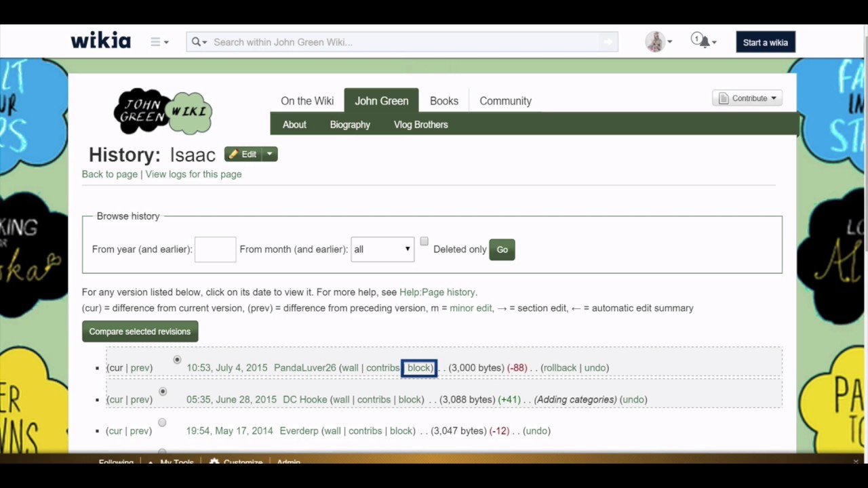Click prev on the DC Hooke revision
Screen dimensions: 868x488
[140, 400]
